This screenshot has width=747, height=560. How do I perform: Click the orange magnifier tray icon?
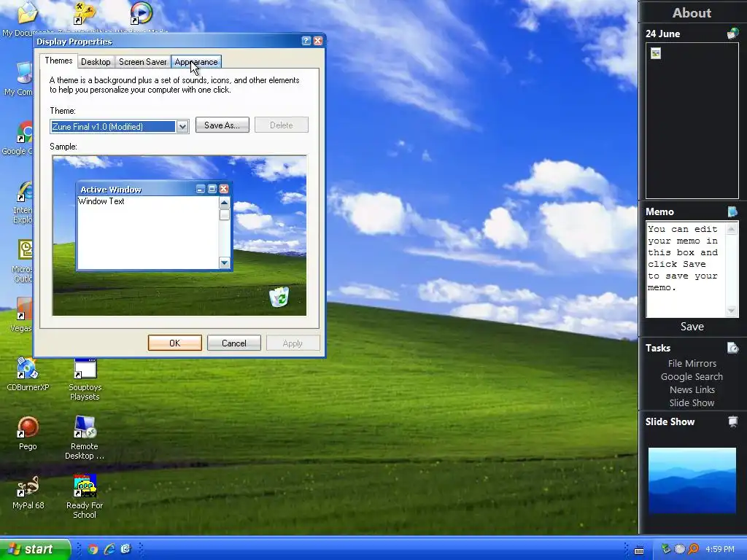pyautogui.click(x=693, y=549)
